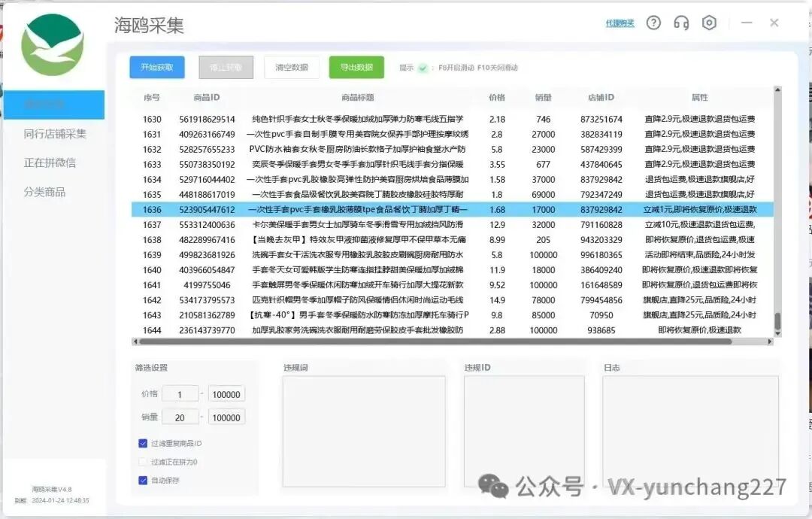Screen dimensions: 812x519
Task: Click title 【当晚去灰甲】特效灰甲液
Action: point(357,239)
